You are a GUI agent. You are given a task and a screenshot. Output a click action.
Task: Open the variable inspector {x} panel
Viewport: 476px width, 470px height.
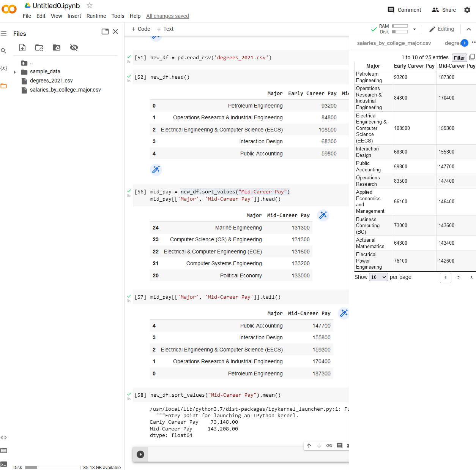click(4, 68)
